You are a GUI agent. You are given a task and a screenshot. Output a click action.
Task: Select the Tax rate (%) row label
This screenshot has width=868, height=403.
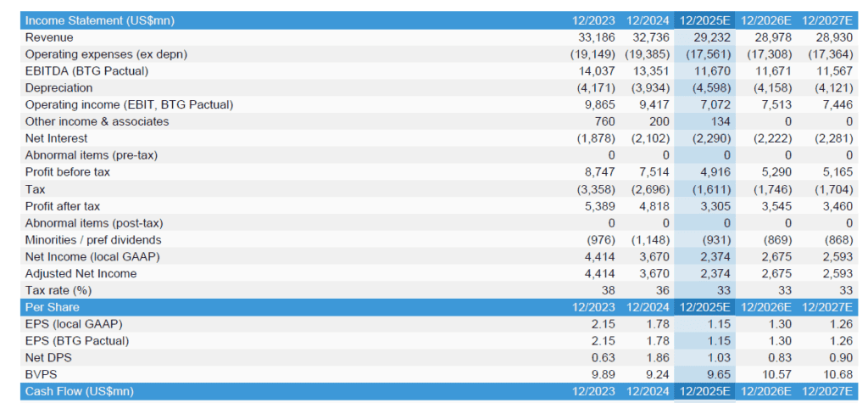(58, 290)
